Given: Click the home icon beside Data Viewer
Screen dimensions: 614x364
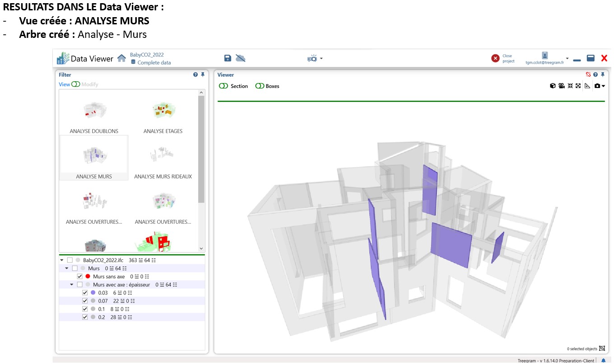Looking at the screenshot, I should [121, 58].
